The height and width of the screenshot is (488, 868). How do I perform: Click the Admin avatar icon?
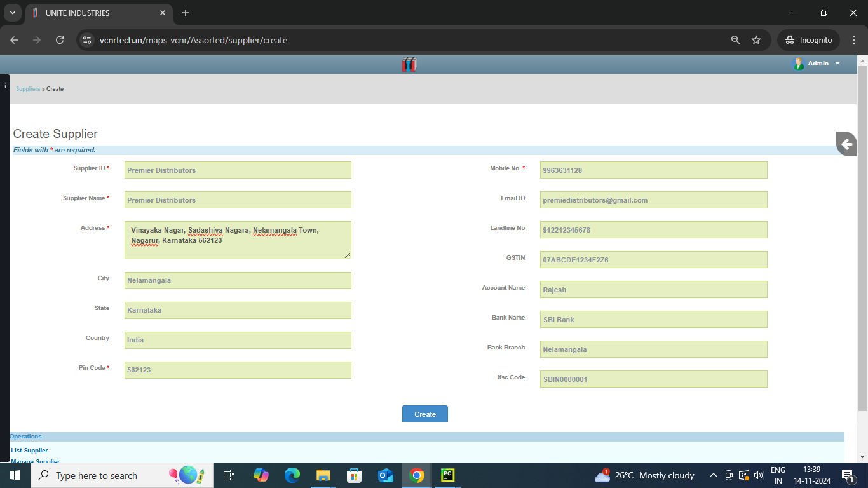(798, 64)
